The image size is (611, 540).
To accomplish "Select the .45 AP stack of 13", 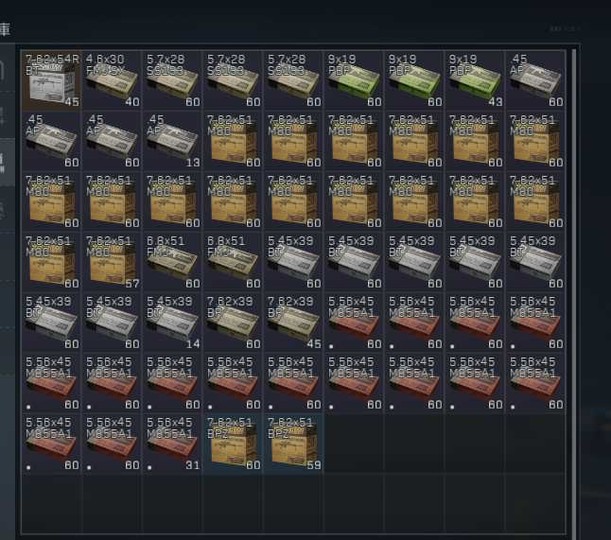I will point(173,141).
